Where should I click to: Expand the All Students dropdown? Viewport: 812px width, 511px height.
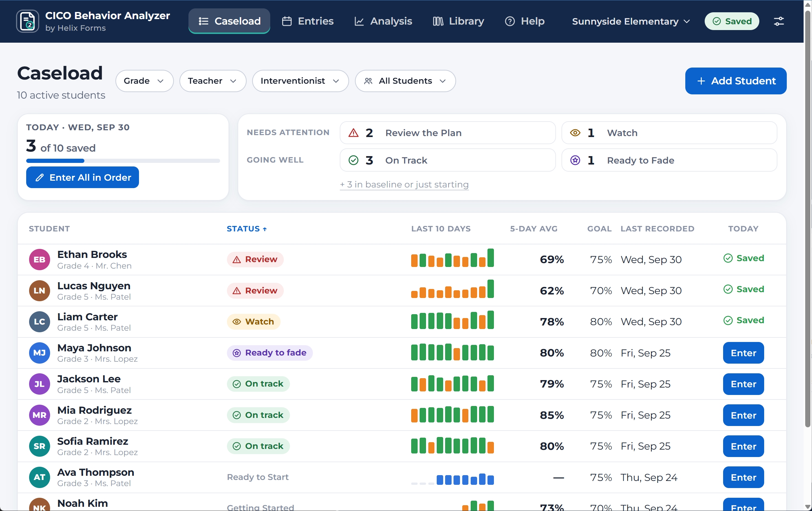(x=405, y=81)
